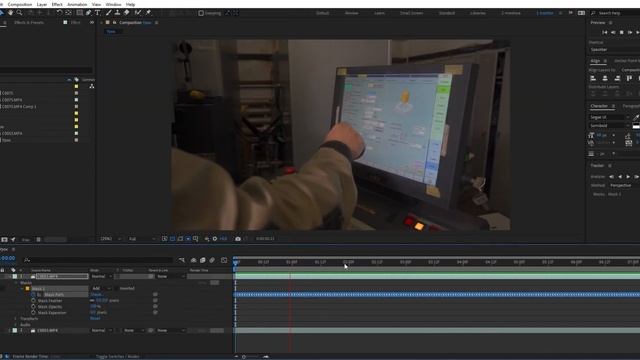Open the viewer resolution dropdown showing Full

142,239
